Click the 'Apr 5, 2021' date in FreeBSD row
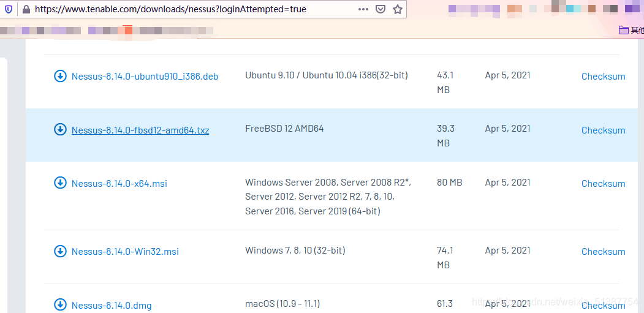Screen dimensions: 644x313 507,129
